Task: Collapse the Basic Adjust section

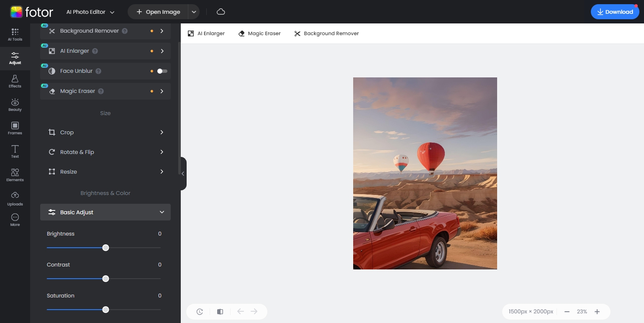Action: tap(162, 212)
